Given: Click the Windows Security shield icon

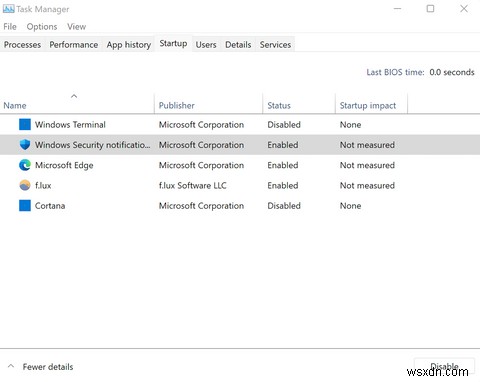Looking at the screenshot, I should coord(25,145).
